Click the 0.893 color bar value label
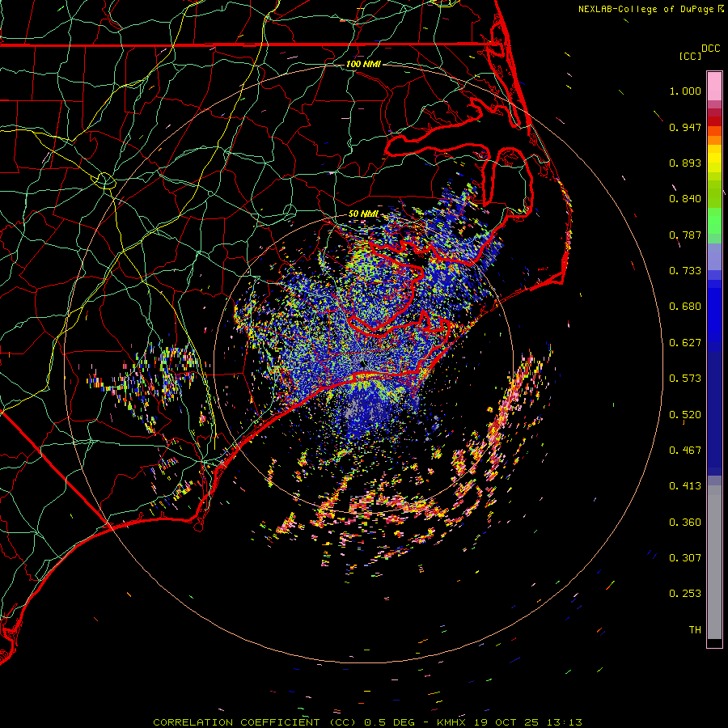 point(685,163)
